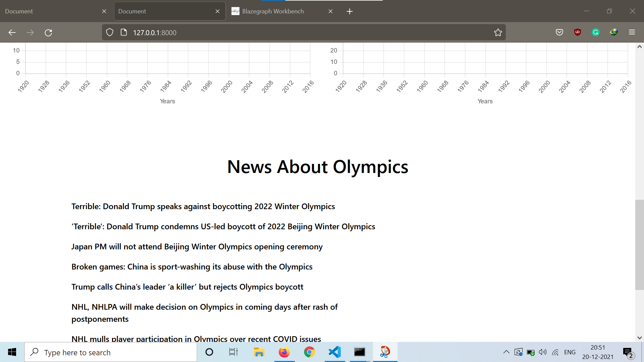Open the clock showing 20:51

pyautogui.click(x=598, y=352)
